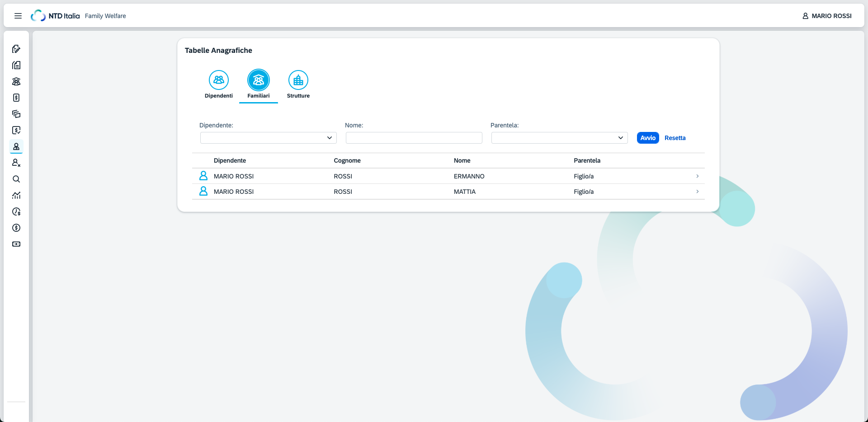
Task: Click the Nome input field
Action: tap(414, 138)
